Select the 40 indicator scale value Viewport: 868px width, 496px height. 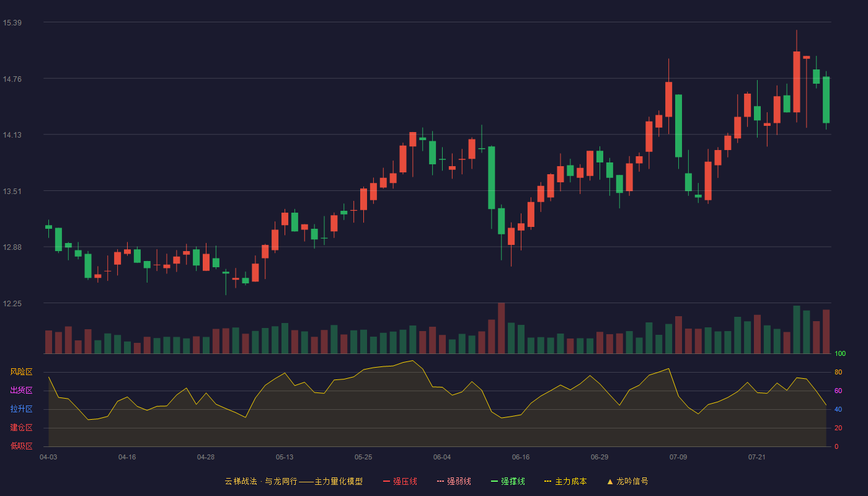click(838, 410)
